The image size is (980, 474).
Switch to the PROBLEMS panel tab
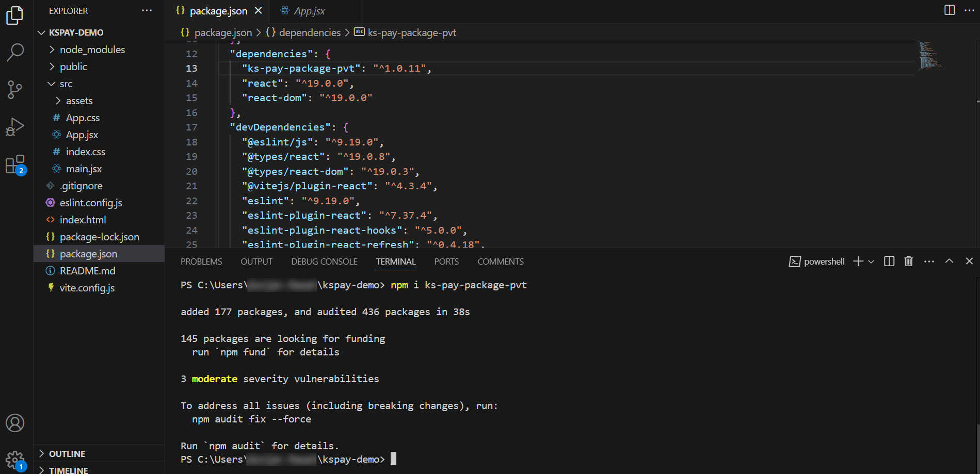[201, 261]
